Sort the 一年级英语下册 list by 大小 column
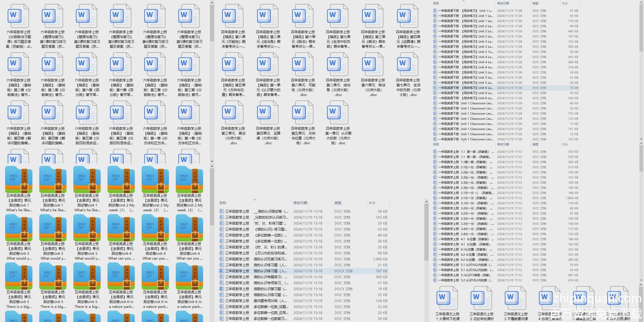 coord(565,4)
